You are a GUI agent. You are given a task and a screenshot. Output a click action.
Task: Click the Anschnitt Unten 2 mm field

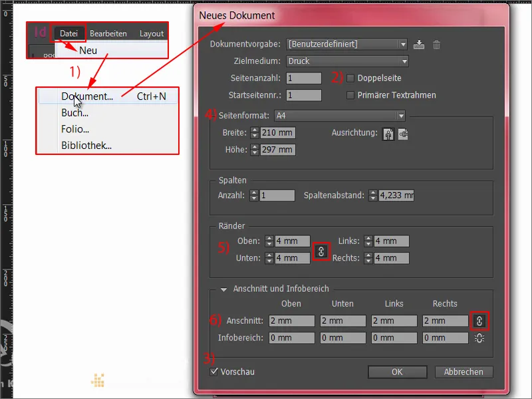[x=343, y=321]
